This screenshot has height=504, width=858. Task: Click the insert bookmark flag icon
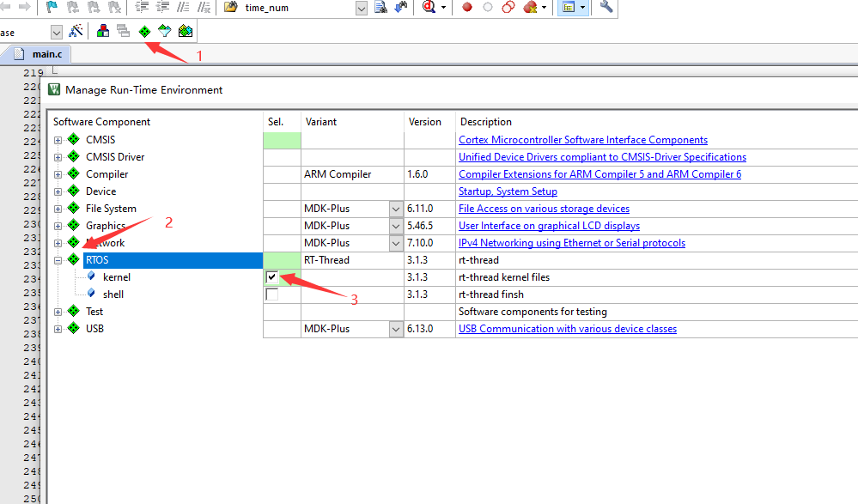pos(52,7)
